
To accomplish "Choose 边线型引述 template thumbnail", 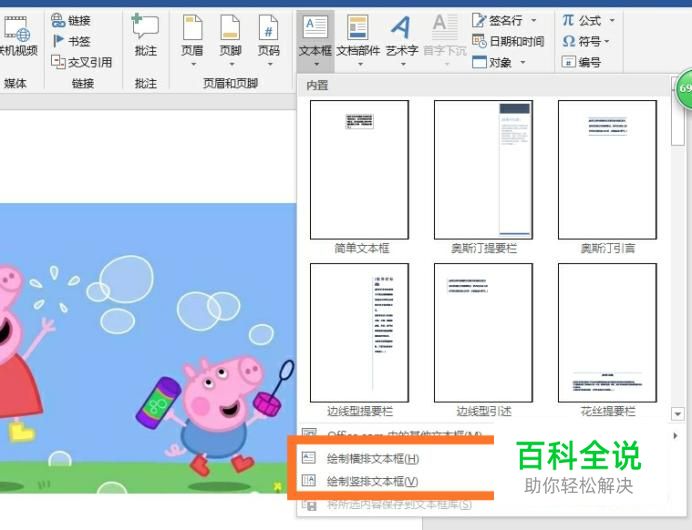I will point(484,333).
